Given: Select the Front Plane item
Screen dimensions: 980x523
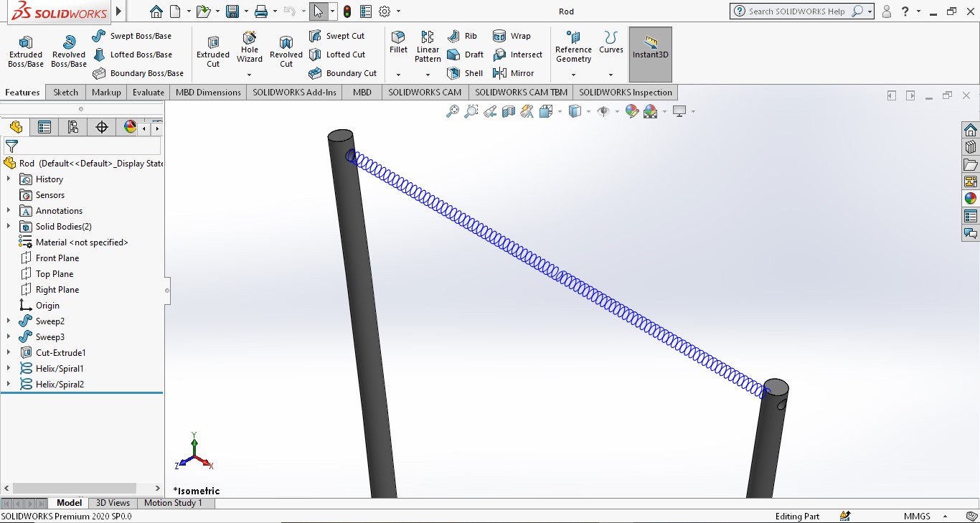Looking at the screenshot, I should pyautogui.click(x=49, y=258).
